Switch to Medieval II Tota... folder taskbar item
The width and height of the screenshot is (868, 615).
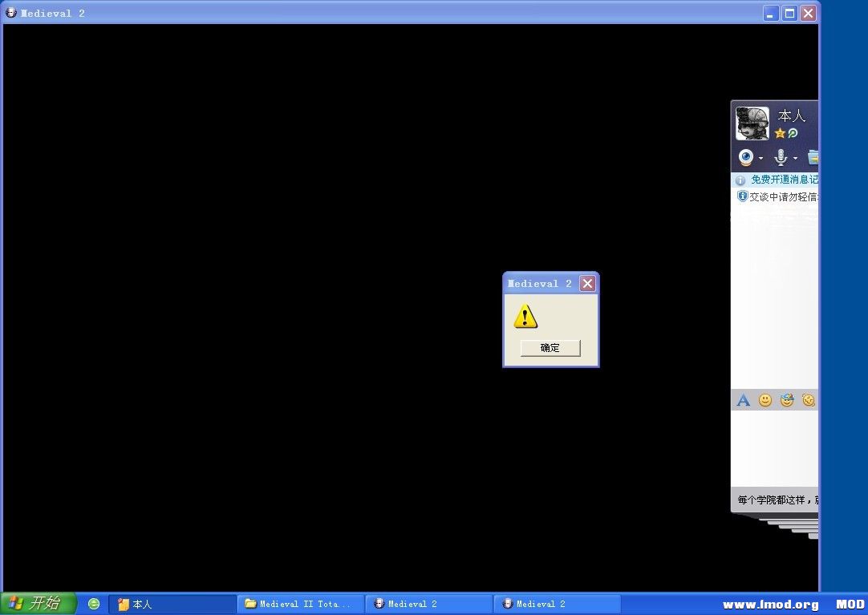(301, 604)
